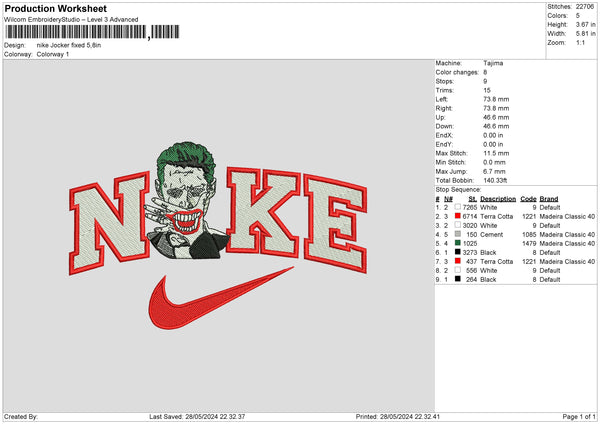This screenshot has height=424, width=600.
Task: Click stitch count '556' in stop 8
Action: [471, 271]
